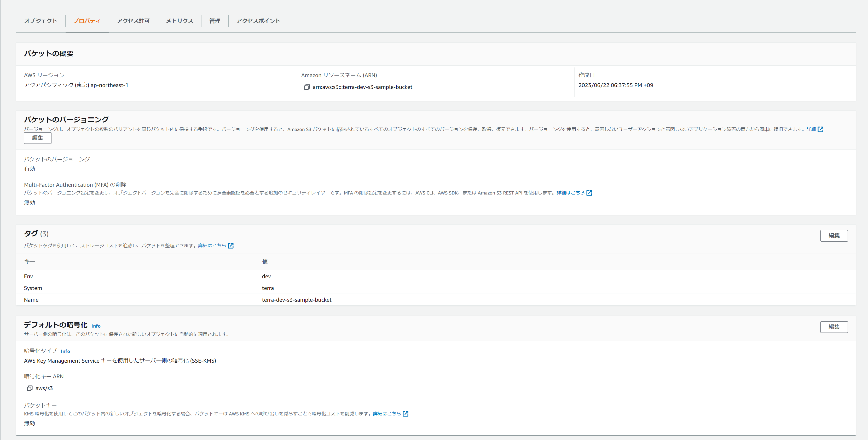Copy the encryption key ARN aws/s3

coord(30,388)
